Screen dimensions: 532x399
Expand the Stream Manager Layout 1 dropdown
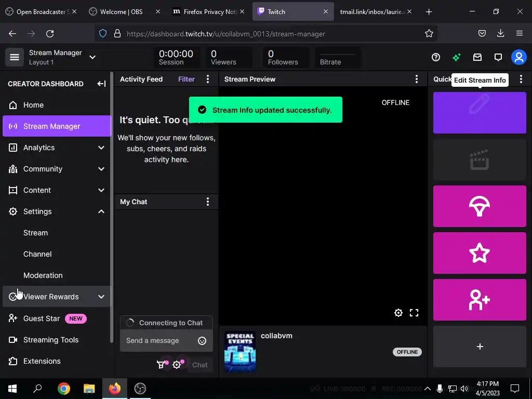click(92, 57)
